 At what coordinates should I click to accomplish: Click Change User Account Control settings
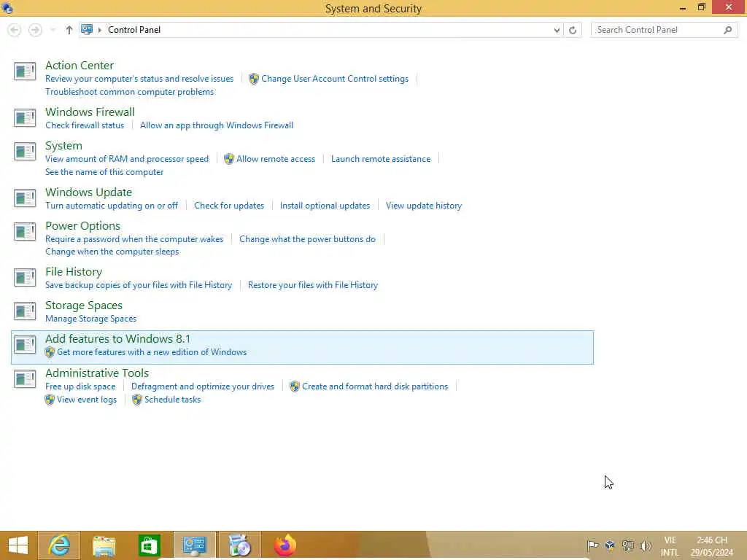[x=334, y=79]
